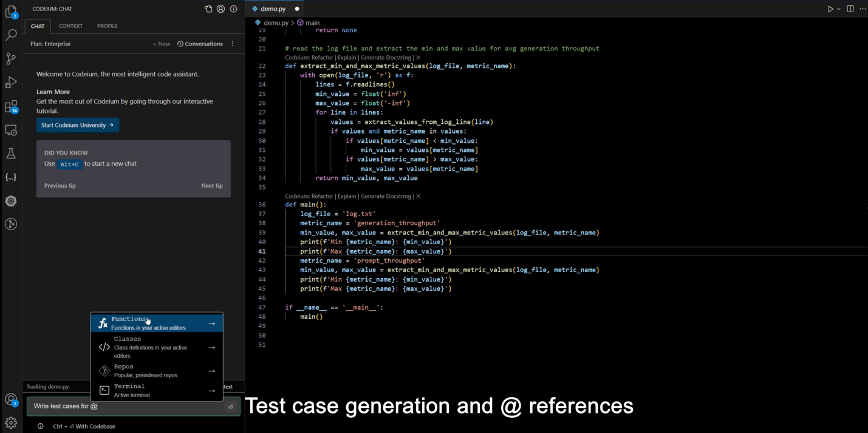
Task: Open the Extensions view showing 14 updates
Action: [10, 107]
